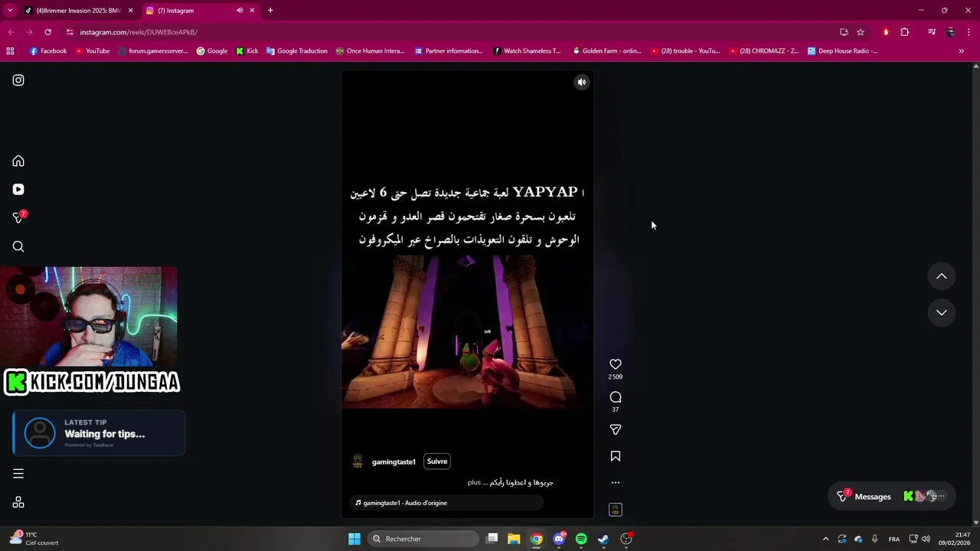
Task: Bookmark this page with the star
Action: point(861,32)
